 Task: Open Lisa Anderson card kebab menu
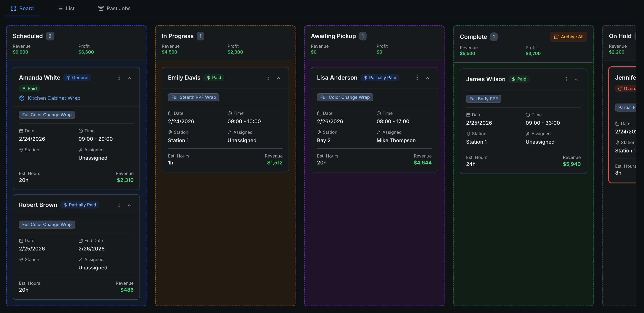click(417, 78)
